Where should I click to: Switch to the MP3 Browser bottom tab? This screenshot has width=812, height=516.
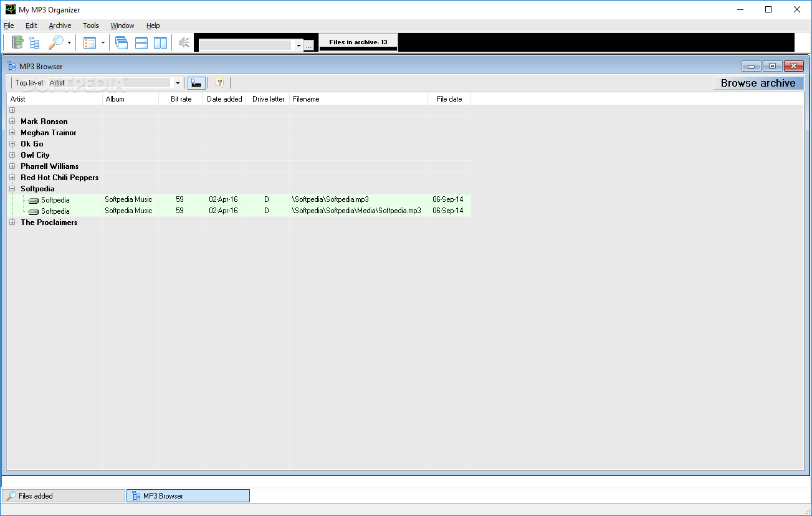[188, 496]
